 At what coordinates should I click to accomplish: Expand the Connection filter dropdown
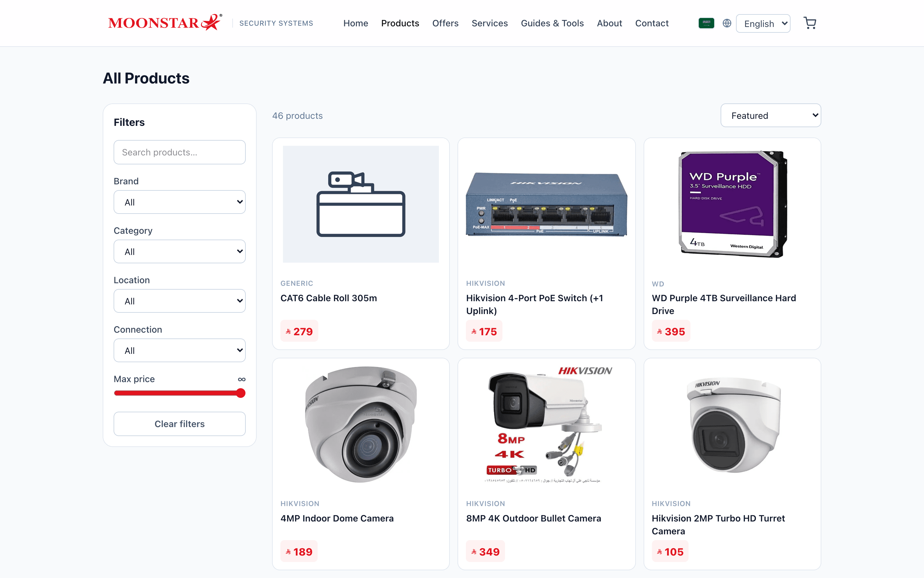[x=179, y=350]
